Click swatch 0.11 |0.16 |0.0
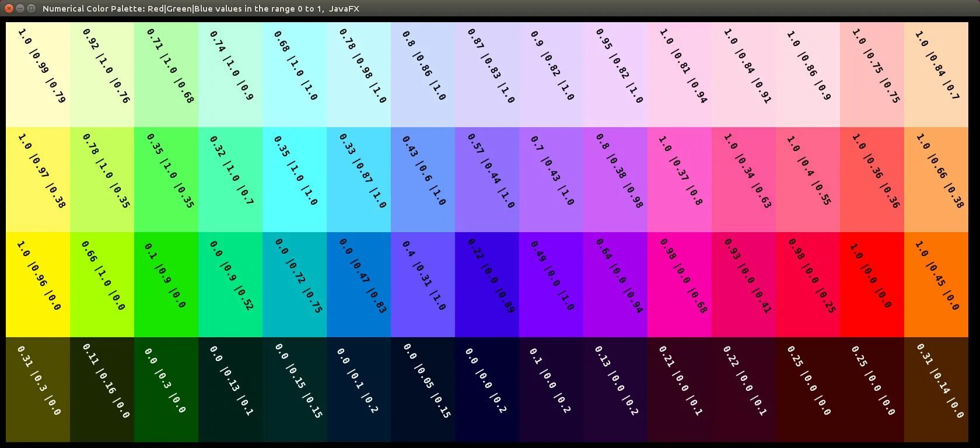The image size is (980, 448). (102, 390)
